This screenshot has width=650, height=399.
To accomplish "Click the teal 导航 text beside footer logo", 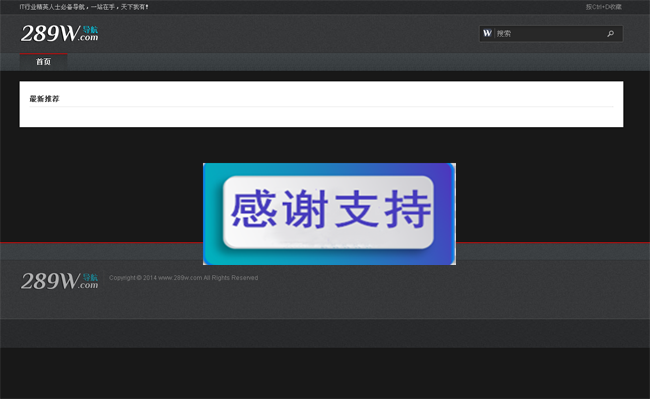I will point(90,277).
